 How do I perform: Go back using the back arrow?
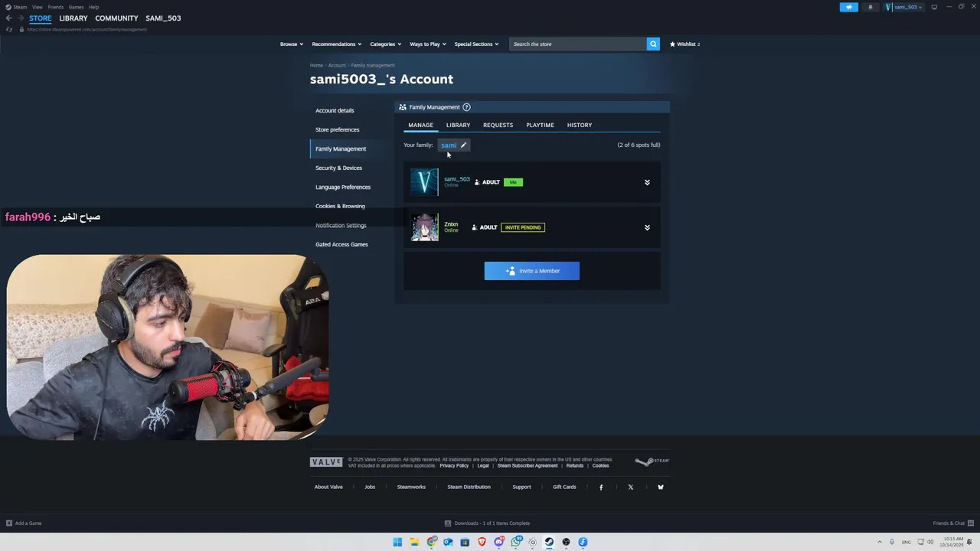click(8, 18)
